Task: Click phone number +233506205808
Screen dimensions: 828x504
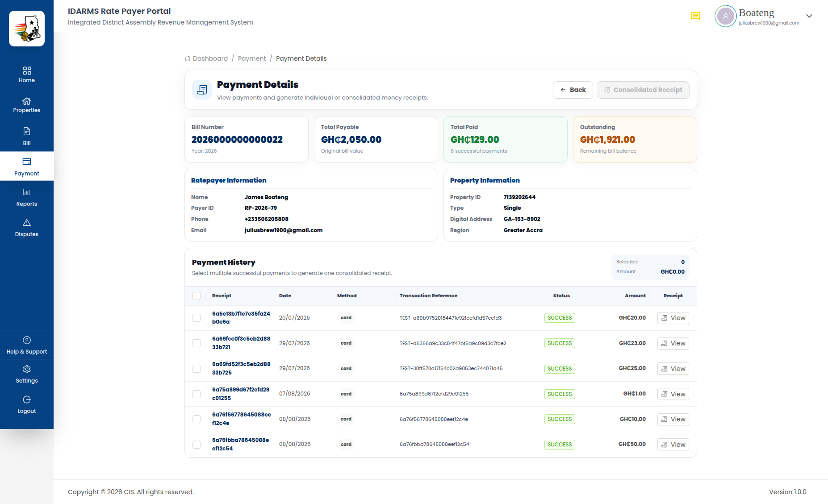Action: pos(267,219)
